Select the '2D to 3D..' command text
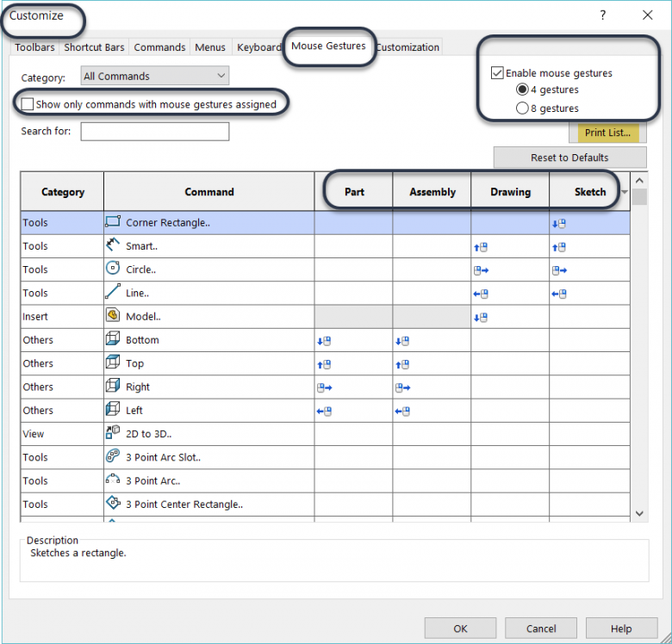Viewport: 672px width, 644px height. (x=148, y=434)
